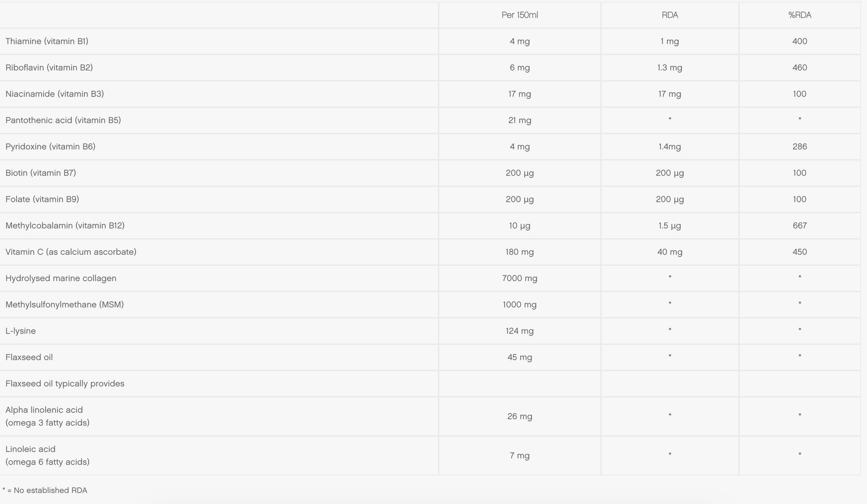Select the Pyridoxine (vitamin B6) label
Image resolution: width=867 pixels, height=504 pixels.
click(x=50, y=147)
